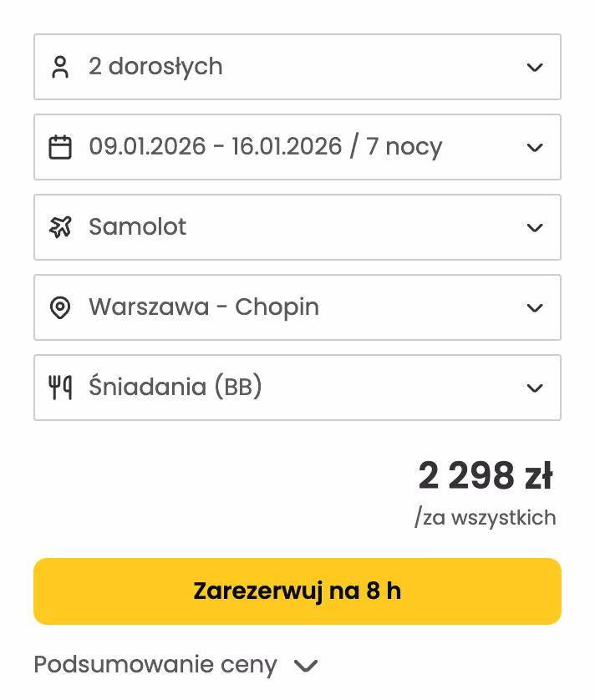Click the airplane icon next to "Samolot"
The image size is (595, 700).
pos(60,227)
